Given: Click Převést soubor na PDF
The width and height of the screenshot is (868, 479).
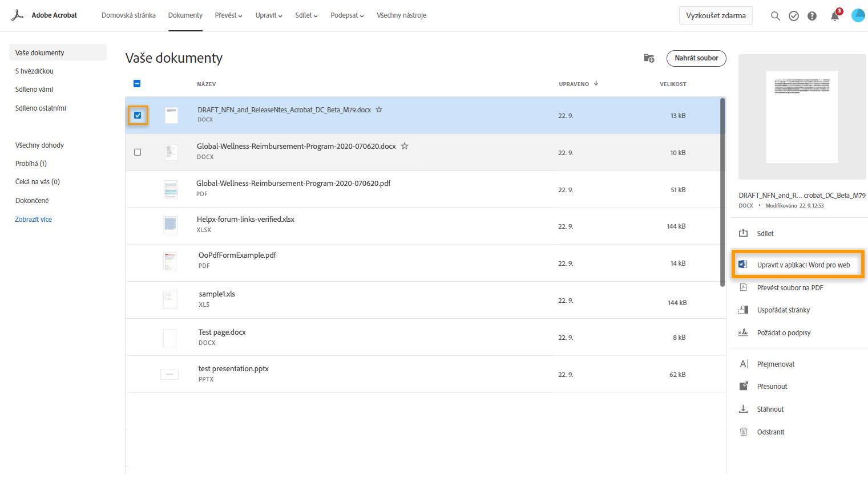Looking at the screenshot, I should coord(790,288).
